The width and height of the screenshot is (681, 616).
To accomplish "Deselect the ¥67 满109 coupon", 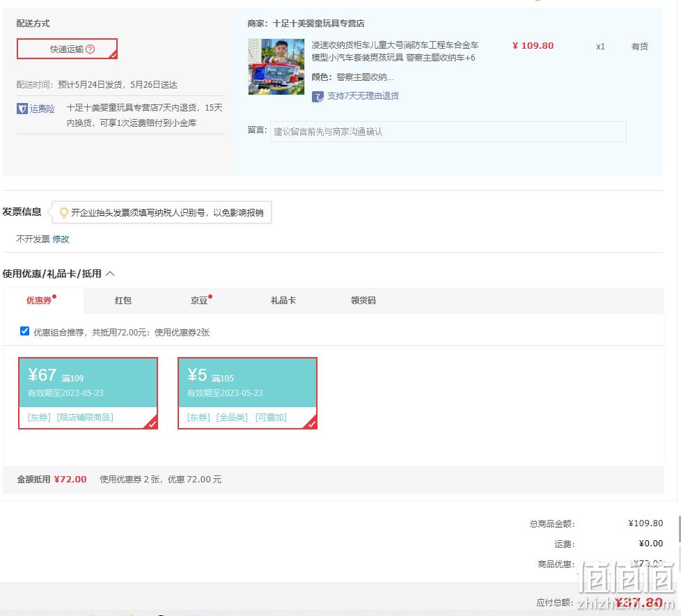I will click(x=88, y=393).
